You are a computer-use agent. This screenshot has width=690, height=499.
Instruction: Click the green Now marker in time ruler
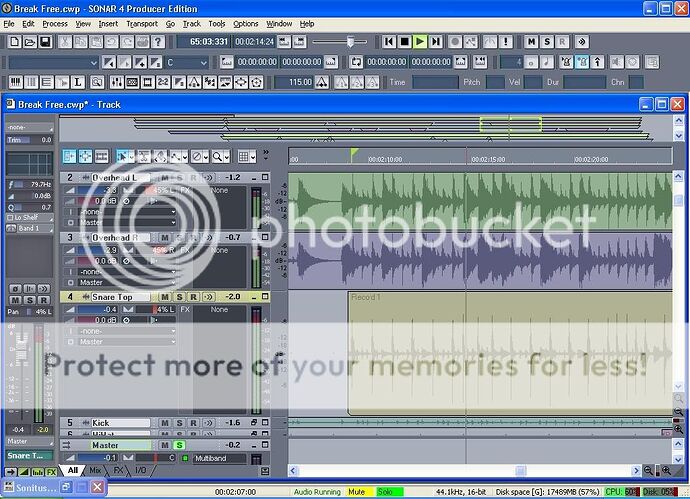point(354,153)
